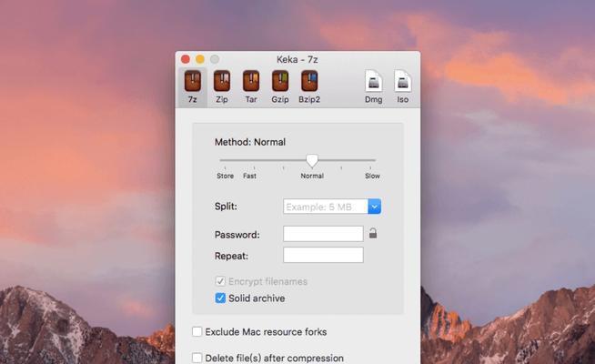Enable Delete file(s) after compression
The height and width of the screenshot is (364, 595).
tap(197, 358)
